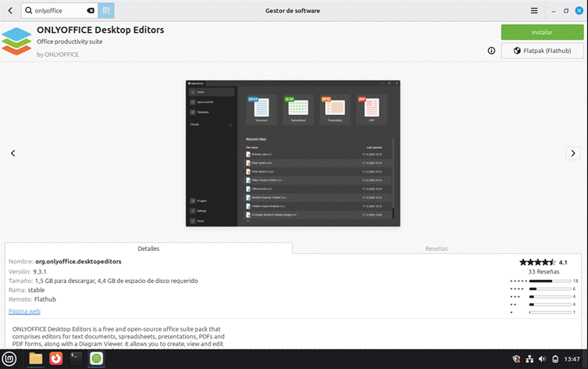Click the version value 9.3.1
This screenshot has height=369, width=588.
(40, 271)
